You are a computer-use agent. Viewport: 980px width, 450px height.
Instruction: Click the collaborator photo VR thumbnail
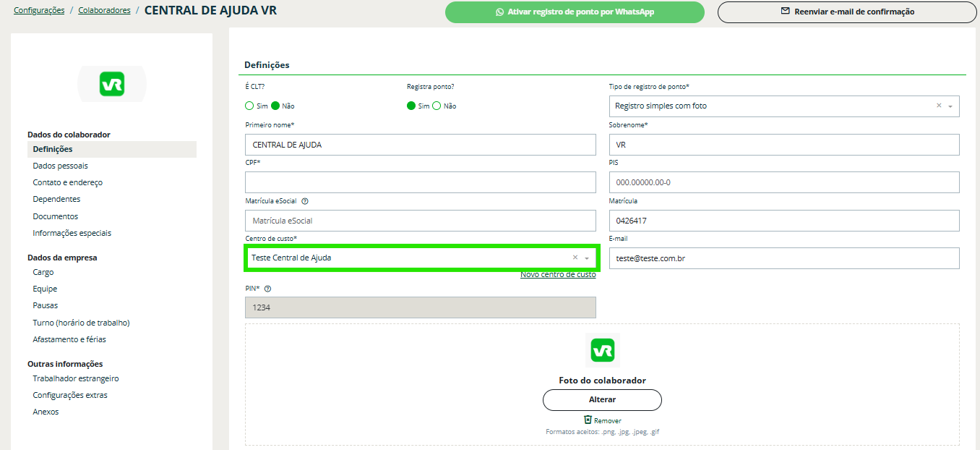tap(602, 351)
